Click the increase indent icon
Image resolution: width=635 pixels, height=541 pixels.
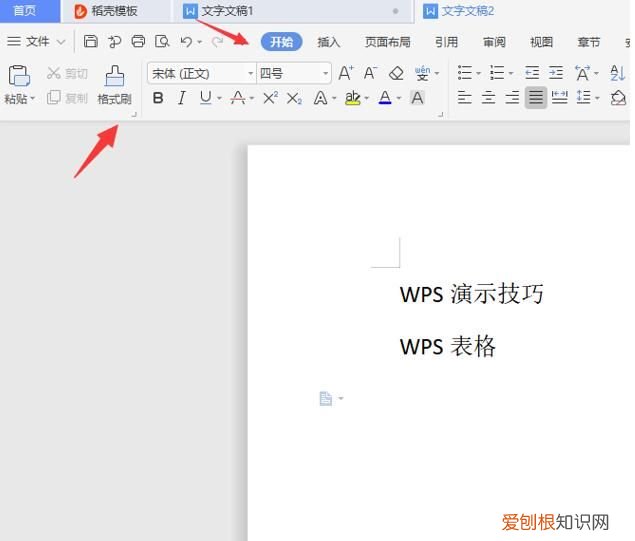[556, 73]
